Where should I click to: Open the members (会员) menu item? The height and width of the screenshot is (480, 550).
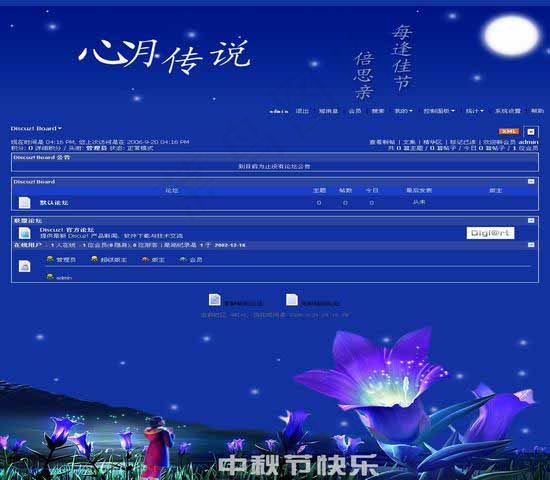coord(355,111)
